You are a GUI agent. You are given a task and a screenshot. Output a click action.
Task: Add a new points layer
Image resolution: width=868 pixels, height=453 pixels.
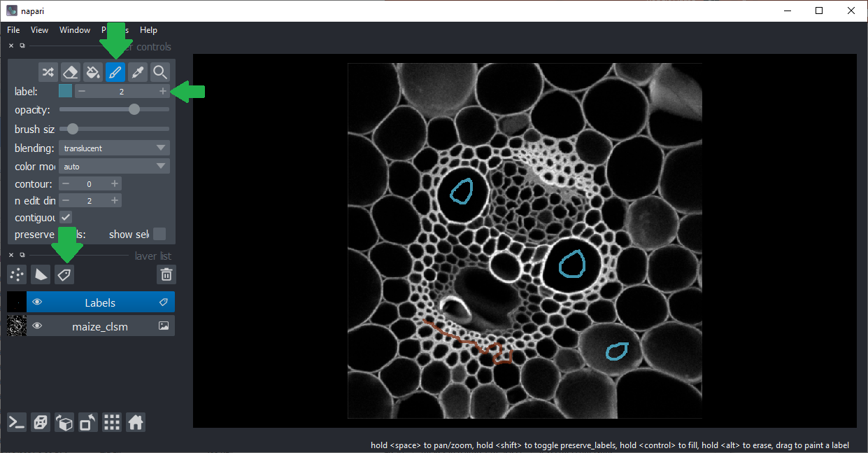tap(17, 274)
